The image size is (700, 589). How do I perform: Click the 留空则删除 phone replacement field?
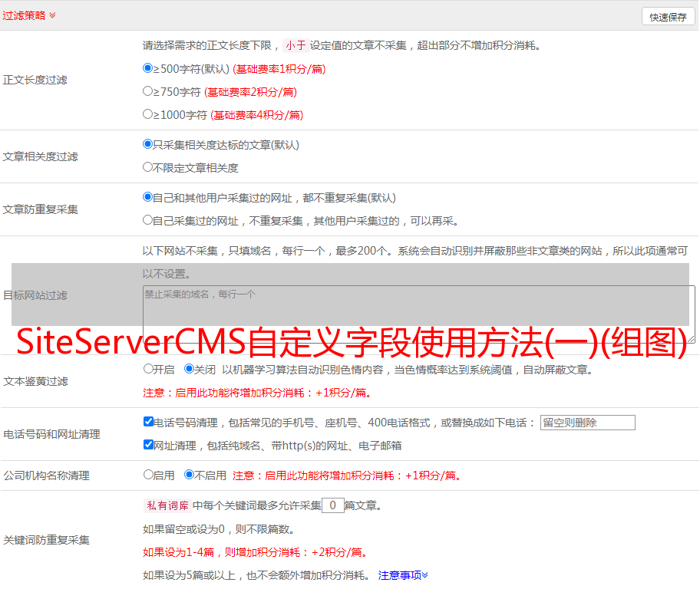click(x=587, y=423)
